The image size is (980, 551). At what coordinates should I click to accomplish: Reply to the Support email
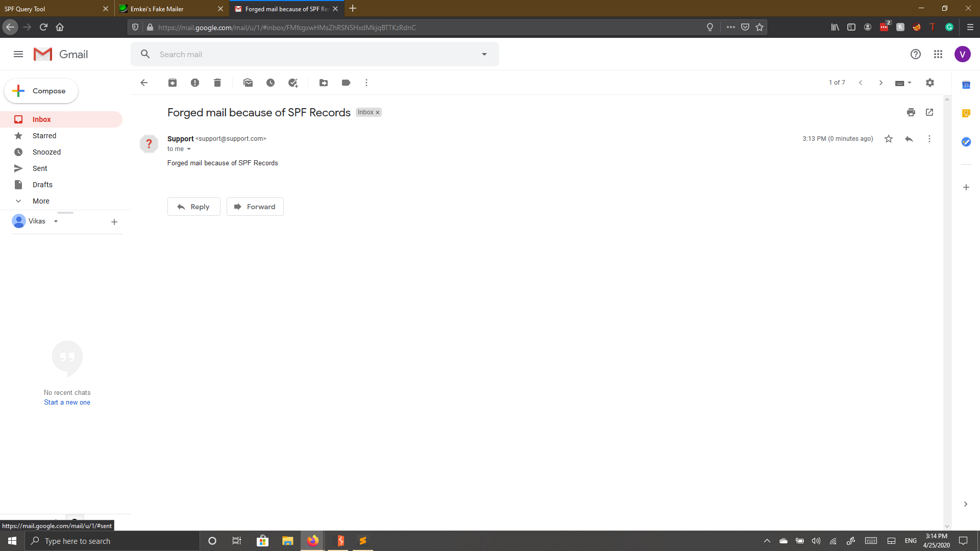click(193, 207)
